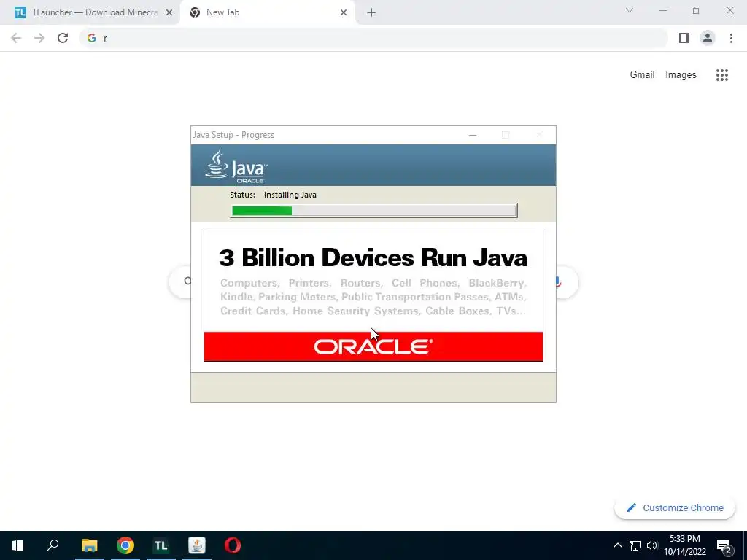Open network status tray icon

click(635, 545)
